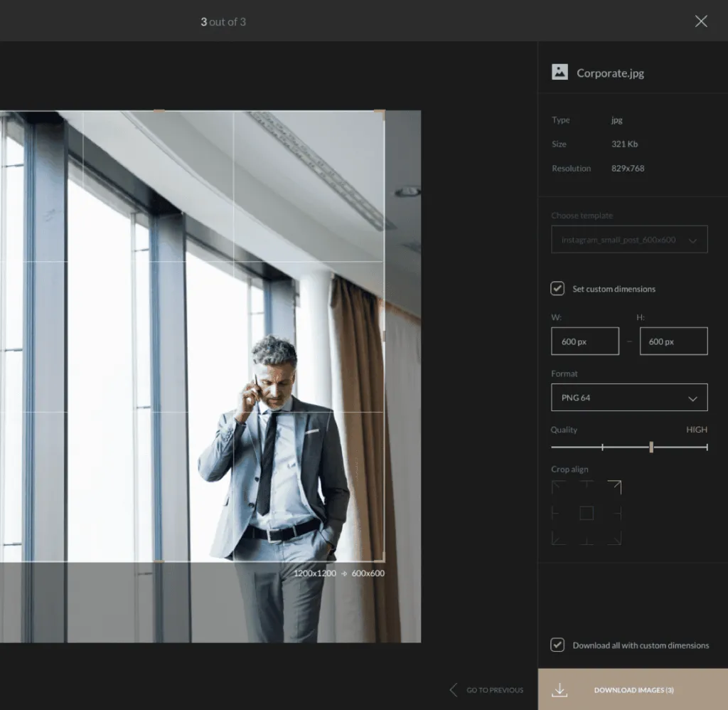
Task: Select top-right crop align icon
Action: pyautogui.click(x=615, y=487)
